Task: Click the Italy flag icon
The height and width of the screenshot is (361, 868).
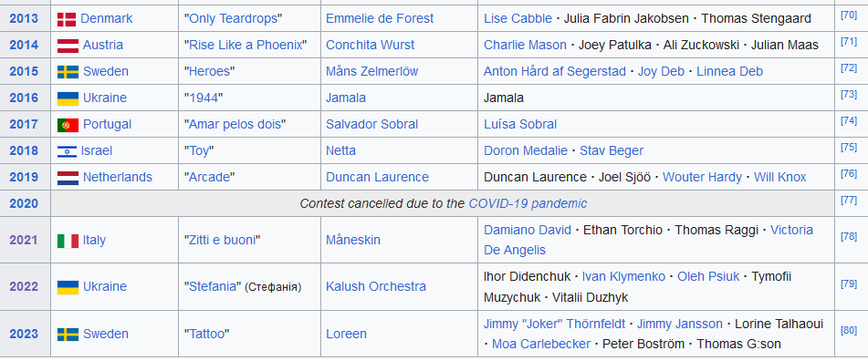Action: 68,241
